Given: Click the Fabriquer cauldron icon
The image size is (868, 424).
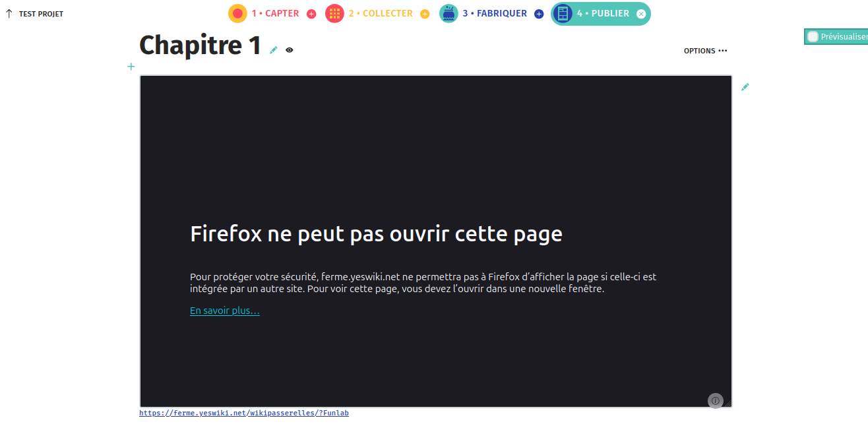Looking at the screenshot, I should pos(449,13).
